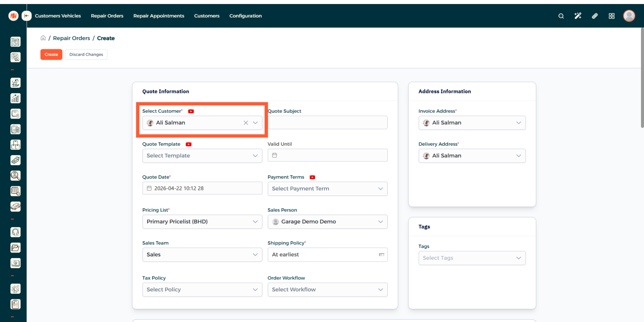Open the apps grid icon in header

611,16
